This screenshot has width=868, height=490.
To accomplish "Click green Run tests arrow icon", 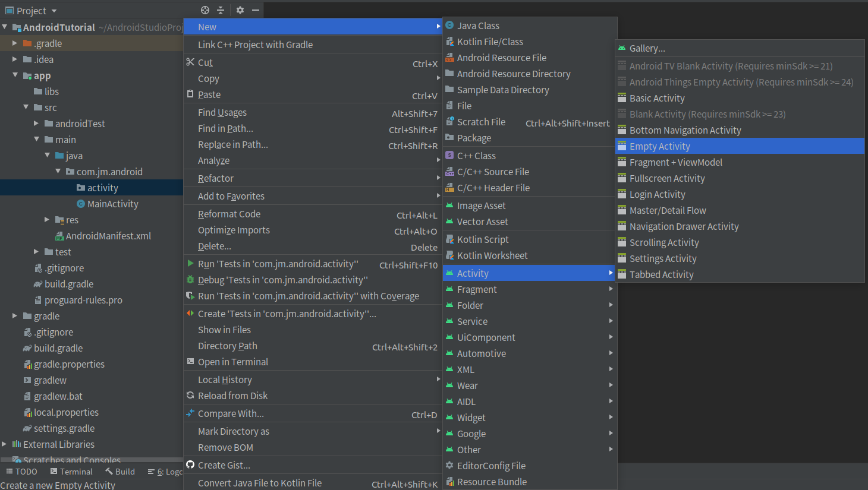I will click(x=190, y=263).
